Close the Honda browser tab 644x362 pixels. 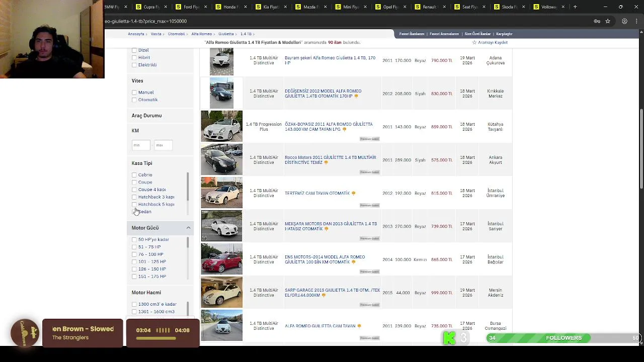(245, 7)
